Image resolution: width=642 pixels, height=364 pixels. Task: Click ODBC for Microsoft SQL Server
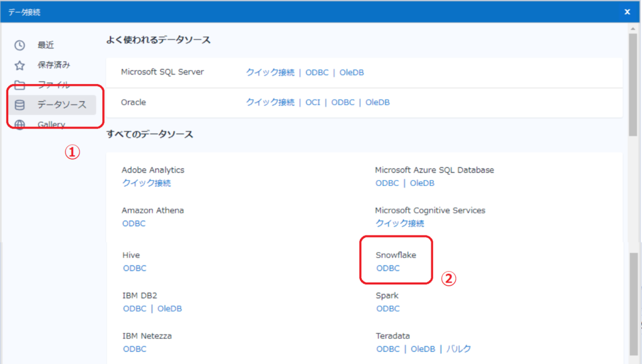coord(317,73)
